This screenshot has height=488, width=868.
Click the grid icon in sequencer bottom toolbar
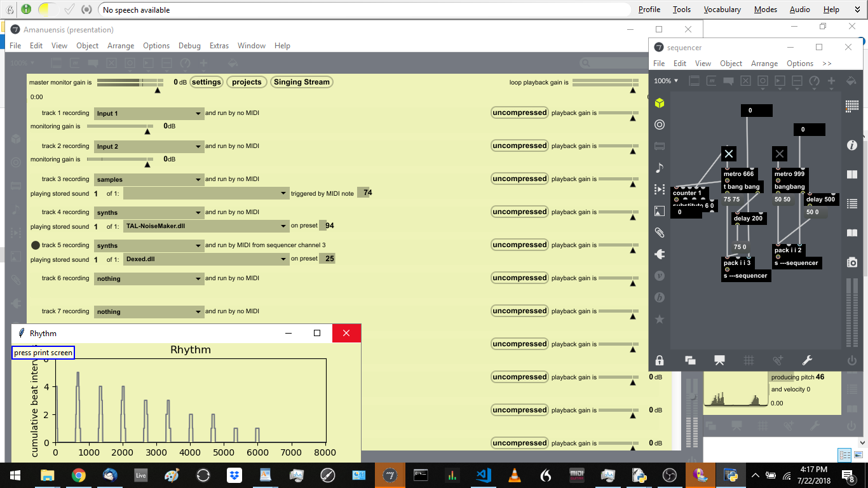pos(749,360)
